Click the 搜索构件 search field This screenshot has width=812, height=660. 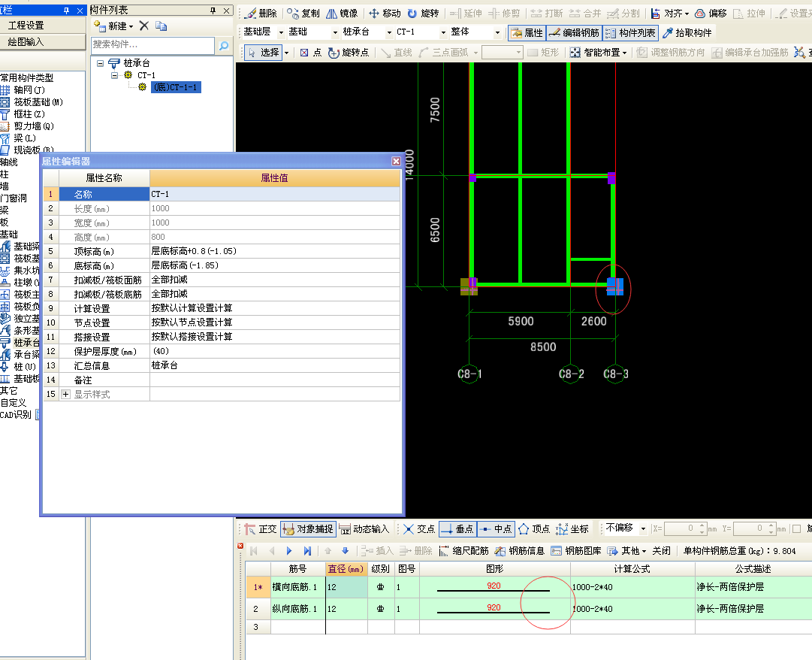point(152,46)
